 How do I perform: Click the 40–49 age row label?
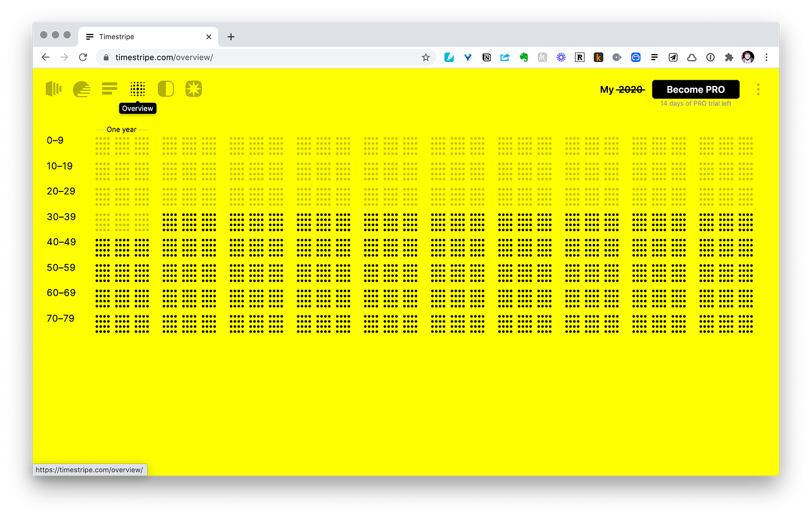[61, 242]
